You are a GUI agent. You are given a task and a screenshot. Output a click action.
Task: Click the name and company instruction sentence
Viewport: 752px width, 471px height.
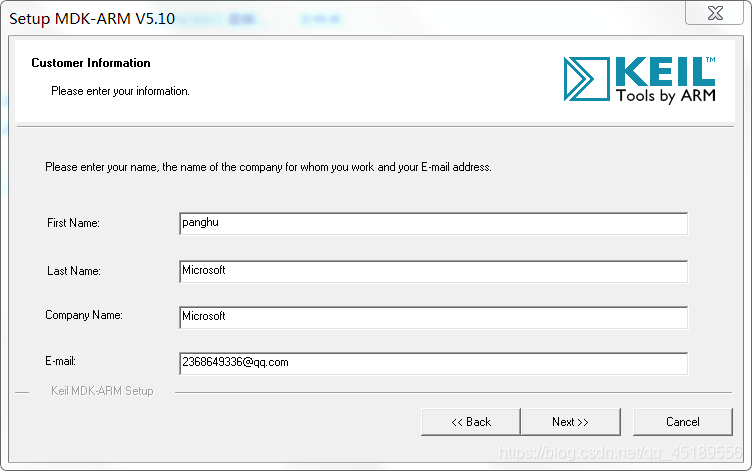click(268, 167)
